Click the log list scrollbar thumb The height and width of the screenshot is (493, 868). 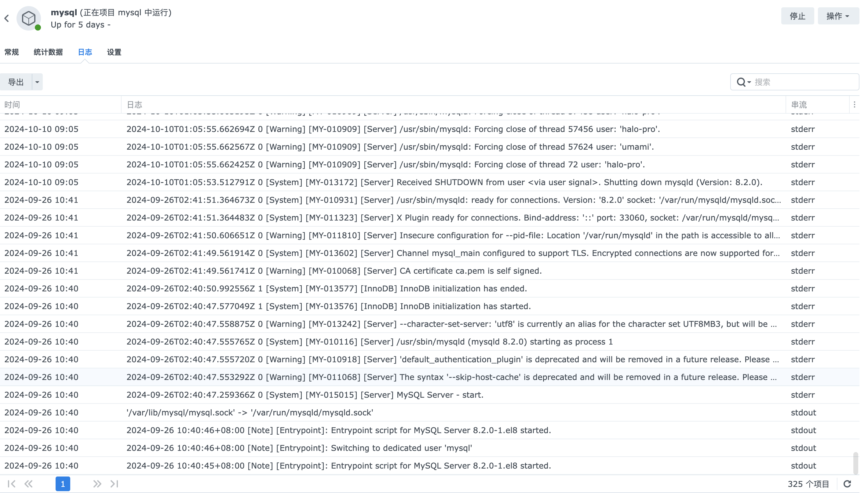point(855,462)
